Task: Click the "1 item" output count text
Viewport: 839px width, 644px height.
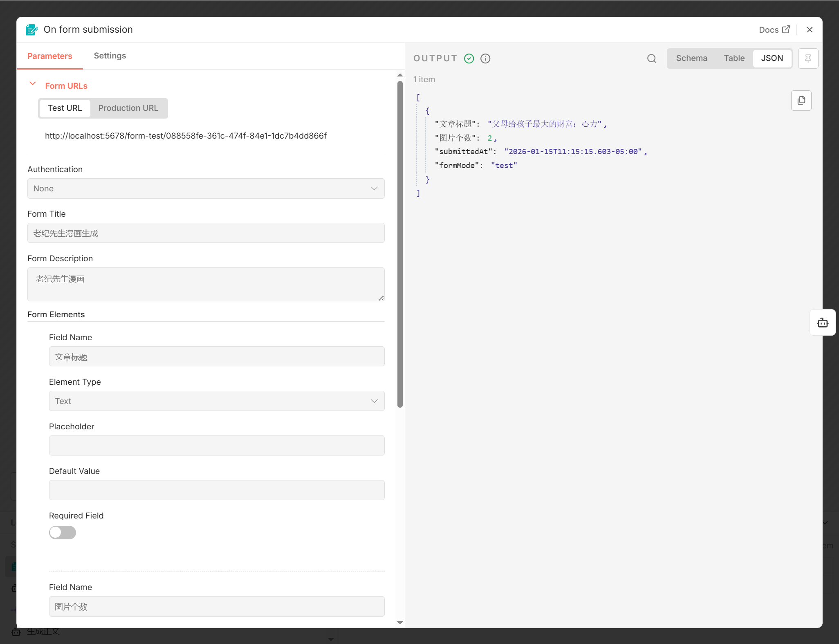Action: (x=424, y=79)
